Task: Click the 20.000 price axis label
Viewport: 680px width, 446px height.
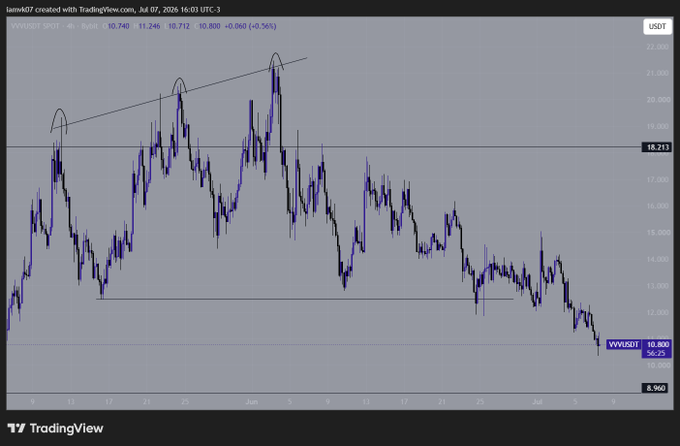Action: tap(657, 100)
